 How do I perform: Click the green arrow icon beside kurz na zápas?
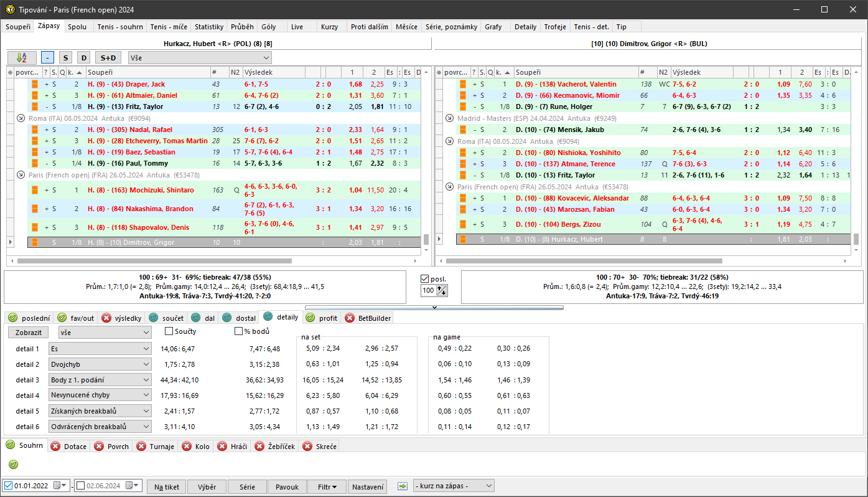coord(402,486)
